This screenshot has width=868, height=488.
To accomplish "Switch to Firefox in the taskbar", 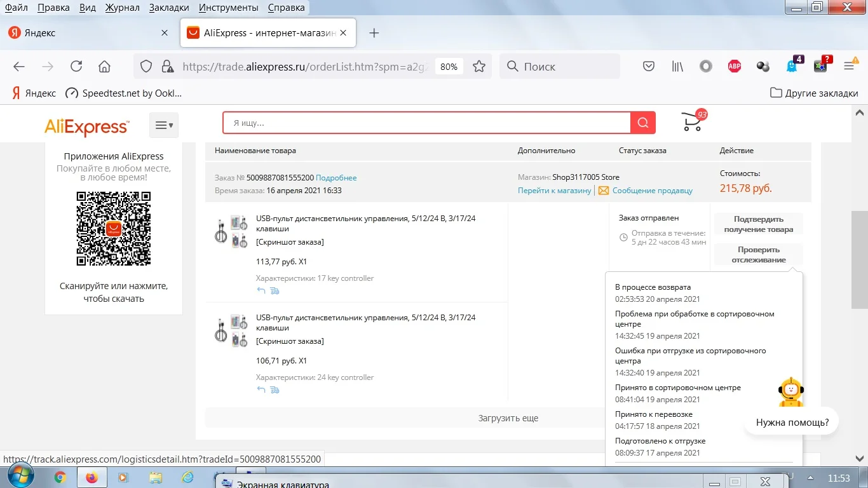I will click(93, 477).
